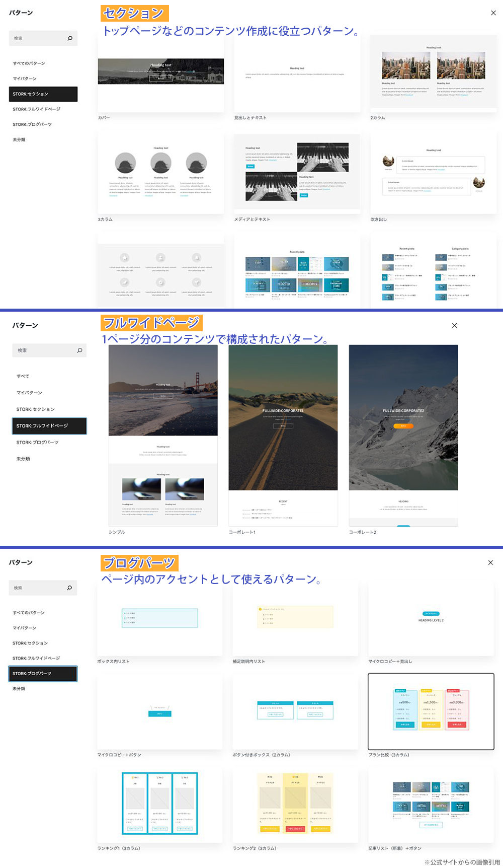Select the highlighted STORK:ブログパーツ category
503x868 pixels.
click(43, 674)
